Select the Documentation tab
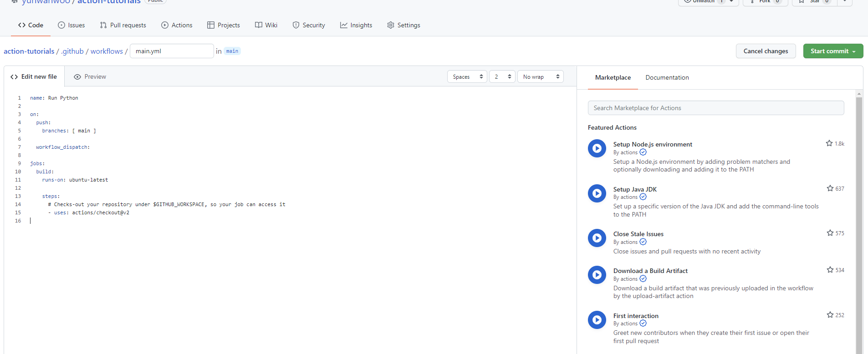868x354 pixels. click(x=667, y=77)
